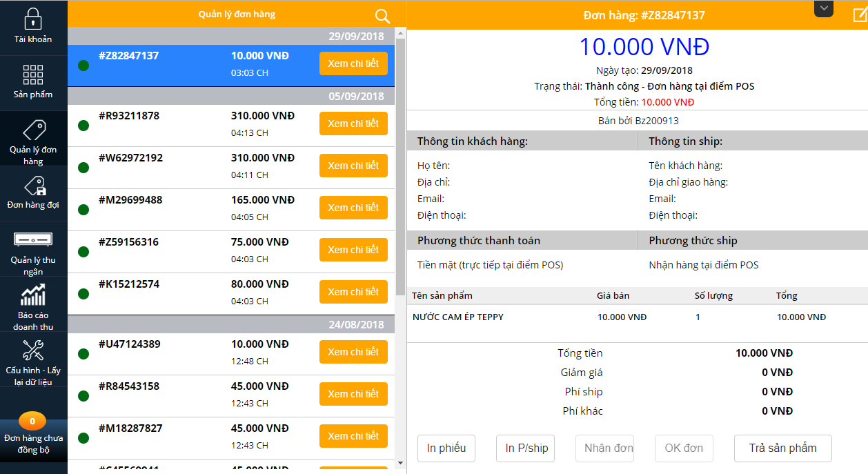Click green status dot of order #W62972192
The width and height of the screenshot is (868, 474).
click(83, 168)
